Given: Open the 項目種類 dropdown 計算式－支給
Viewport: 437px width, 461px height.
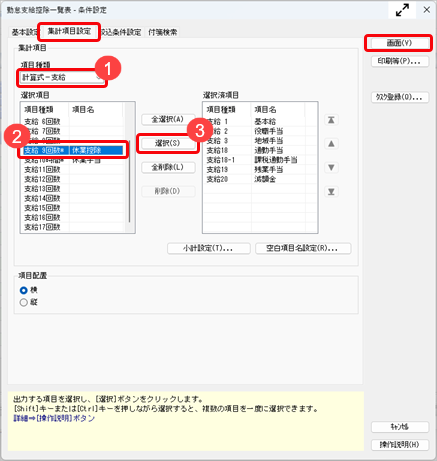Looking at the screenshot, I should click(x=62, y=78).
